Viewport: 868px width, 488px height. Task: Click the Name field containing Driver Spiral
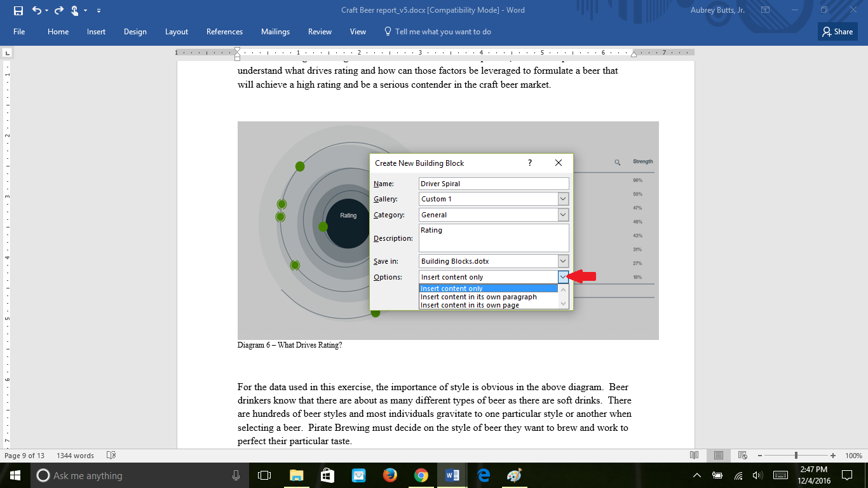494,184
